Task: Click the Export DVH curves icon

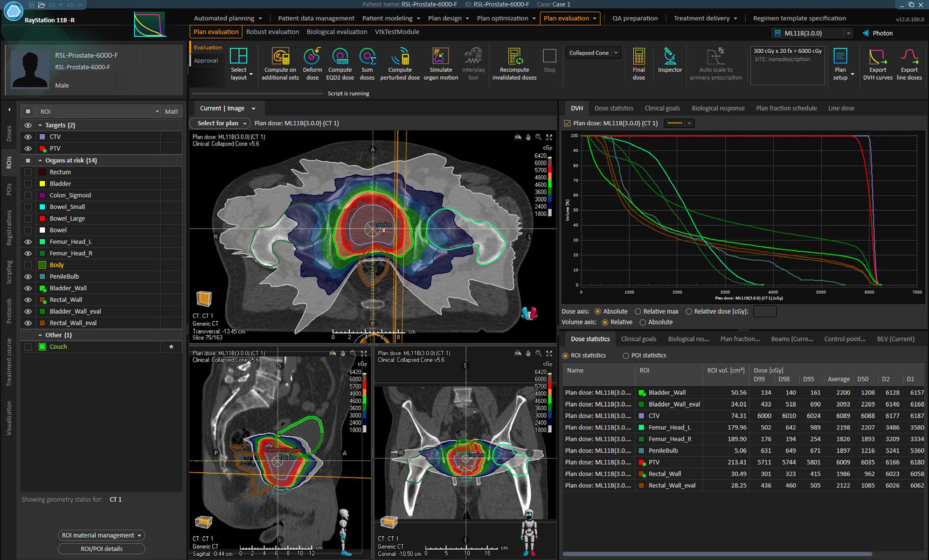Action: 877,57
